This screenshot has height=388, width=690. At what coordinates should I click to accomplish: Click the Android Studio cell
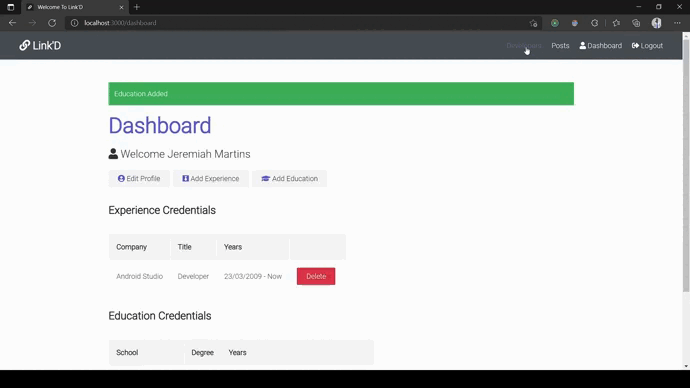[139, 276]
